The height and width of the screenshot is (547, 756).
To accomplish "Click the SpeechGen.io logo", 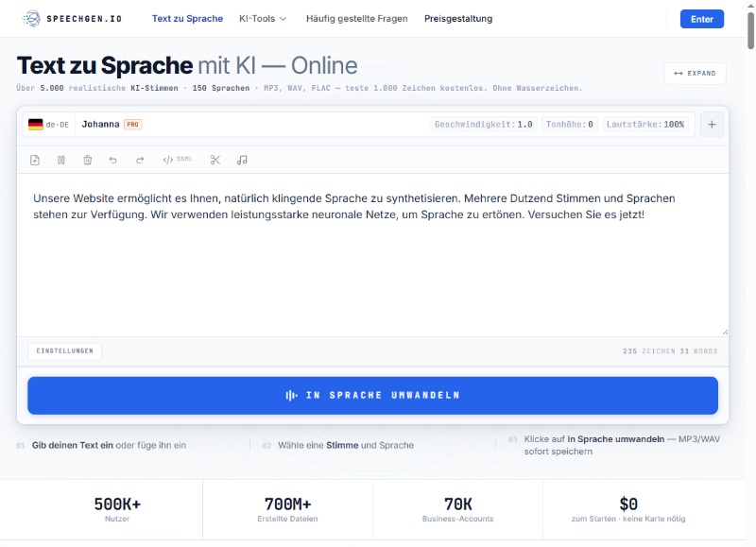I will (x=72, y=19).
